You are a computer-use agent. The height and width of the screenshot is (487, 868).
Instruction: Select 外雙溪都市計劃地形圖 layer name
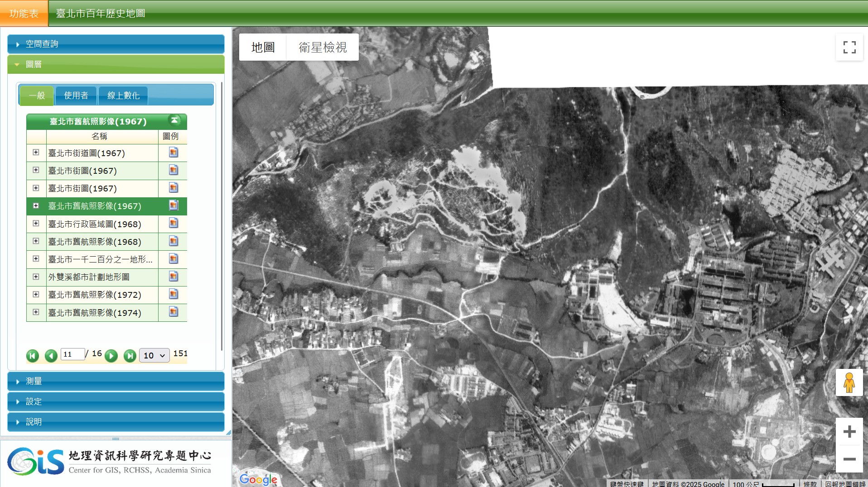(x=89, y=277)
